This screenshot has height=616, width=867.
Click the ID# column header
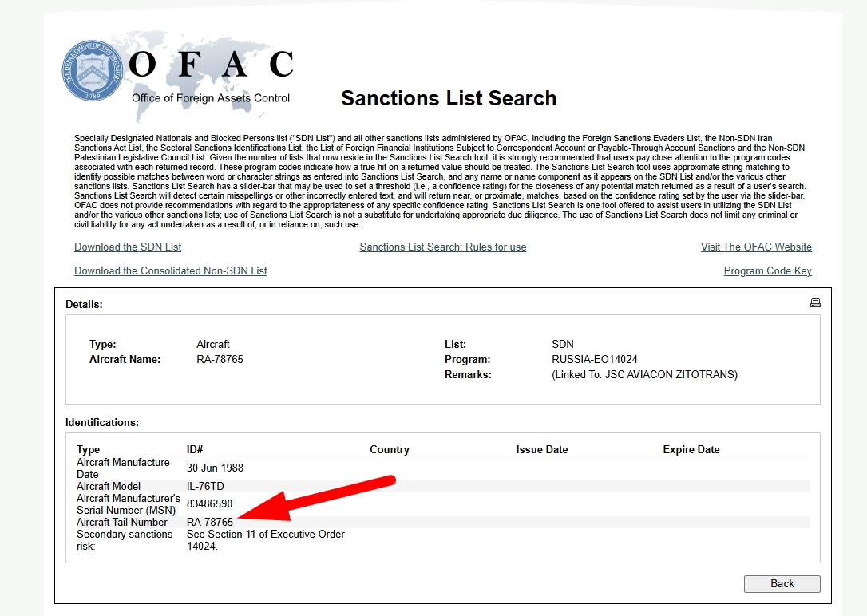click(x=195, y=450)
